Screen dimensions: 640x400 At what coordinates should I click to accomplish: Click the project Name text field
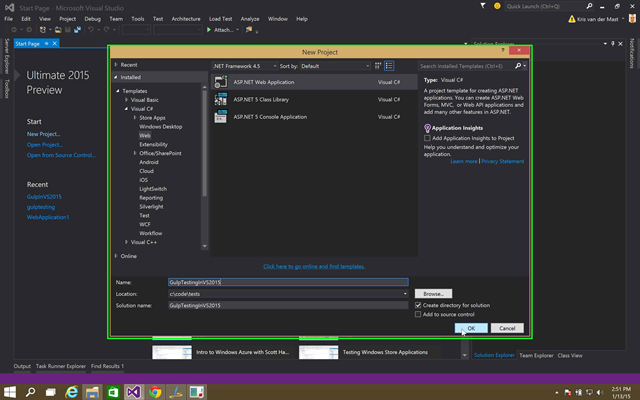click(x=287, y=283)
